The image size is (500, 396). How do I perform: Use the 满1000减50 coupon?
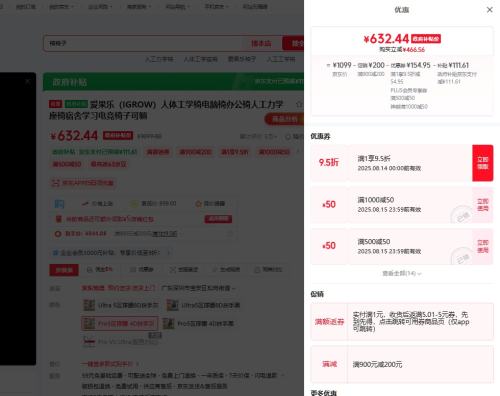pyautogui.click(x=482, y=205)
